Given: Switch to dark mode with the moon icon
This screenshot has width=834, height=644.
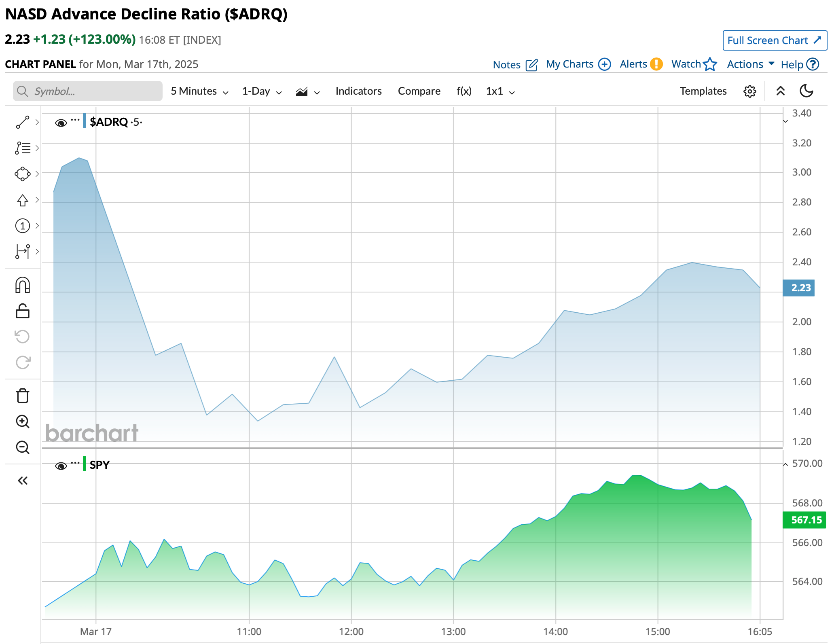Looking at the screenshot, I should tap(806, 91).
